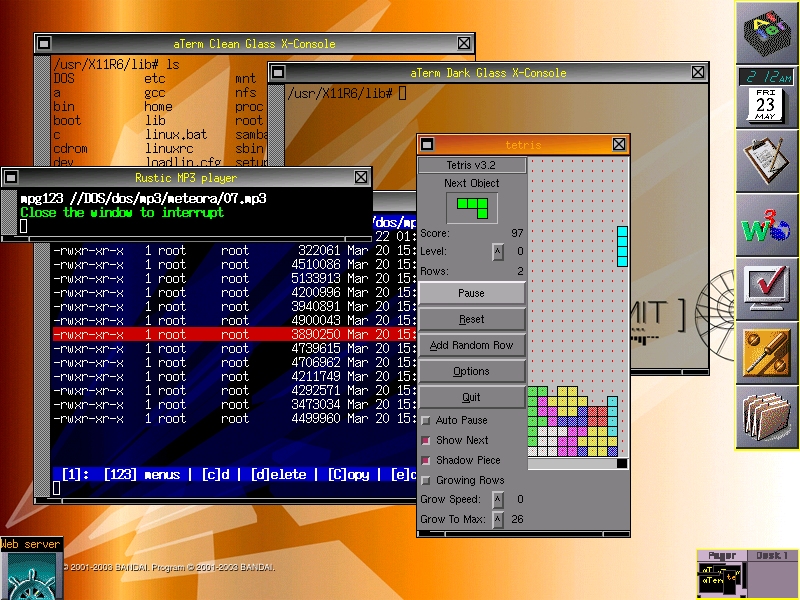Click the Level stepper arrow in Tetris
800x600 pixels.
pos(498,252)
